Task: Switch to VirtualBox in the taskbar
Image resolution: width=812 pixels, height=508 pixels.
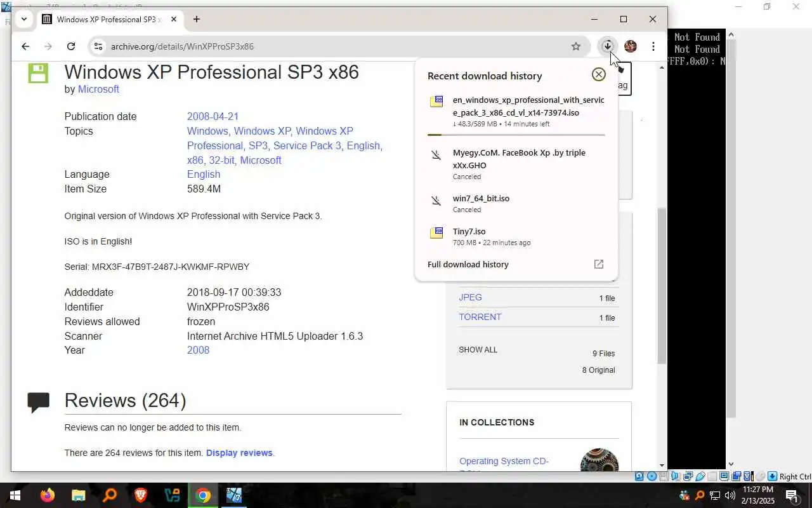Action: [234, 495]
